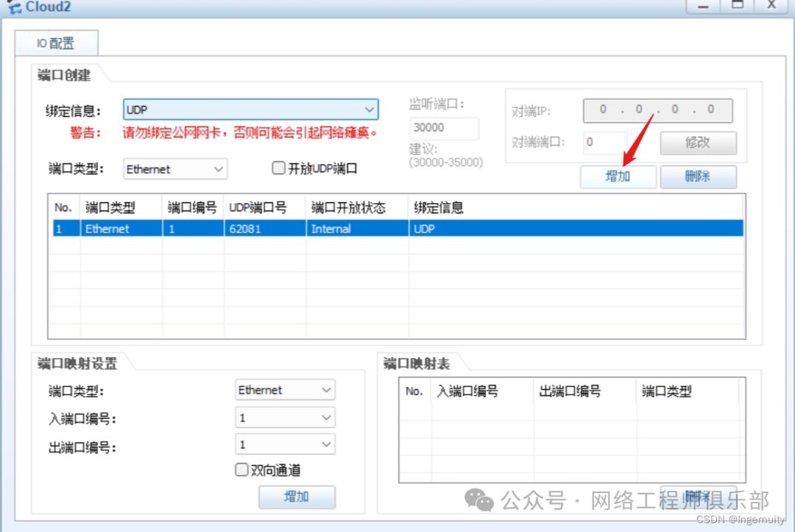The height and width of the screenshot is (532, 795).
Task: Click the 删除 button in 端口创建
Action: coord(698,177)
